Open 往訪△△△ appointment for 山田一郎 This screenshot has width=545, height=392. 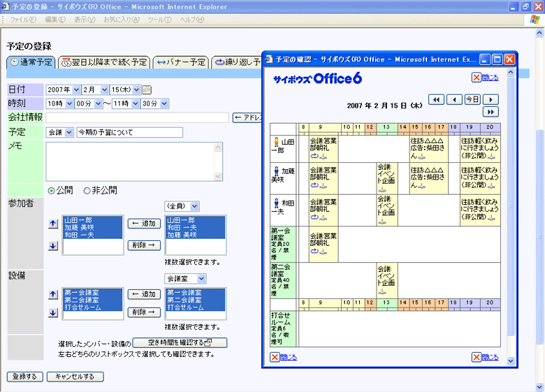(x=428, y=148)
